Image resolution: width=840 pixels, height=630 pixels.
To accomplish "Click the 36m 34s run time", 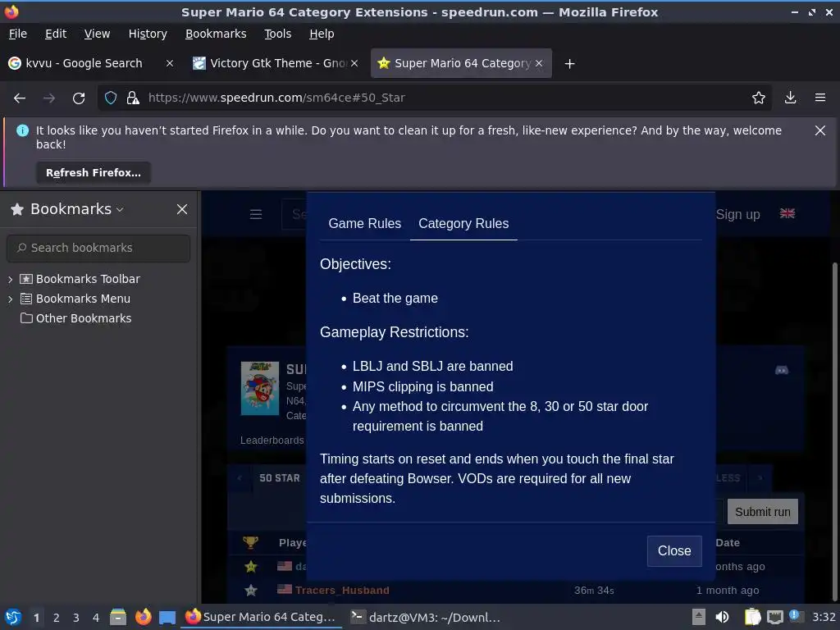I will [x=594, y=591].
